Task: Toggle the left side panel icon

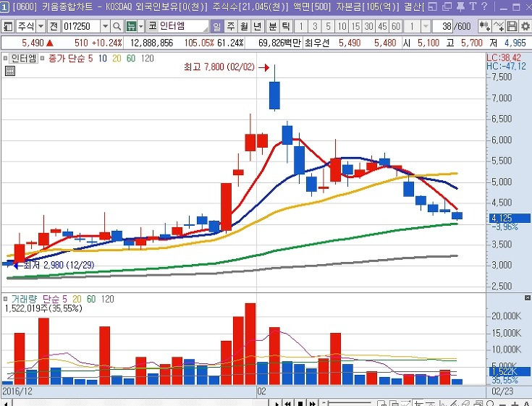Action: [7, 26]
